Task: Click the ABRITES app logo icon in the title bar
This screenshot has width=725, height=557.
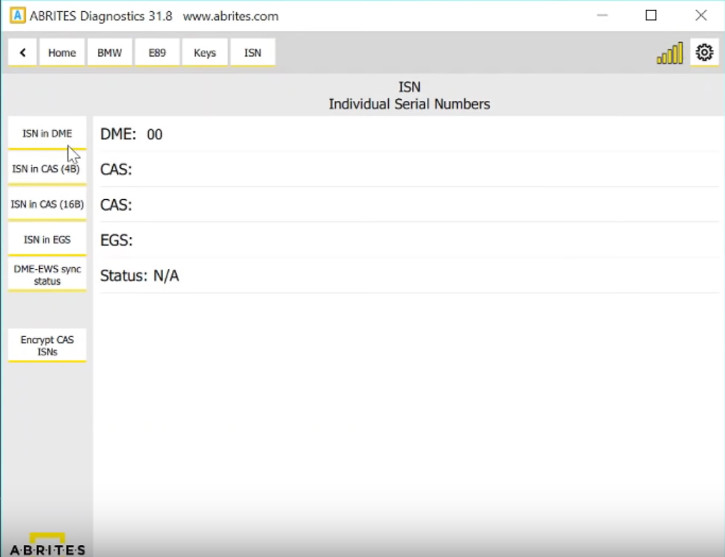Action: pyautogui.click(x=18, y=16)
